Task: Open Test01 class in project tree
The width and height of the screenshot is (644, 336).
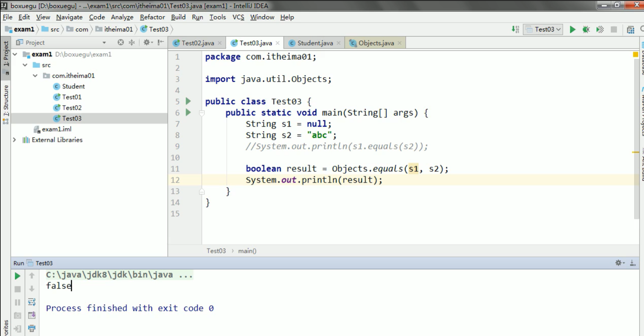Action: (72, 97)
